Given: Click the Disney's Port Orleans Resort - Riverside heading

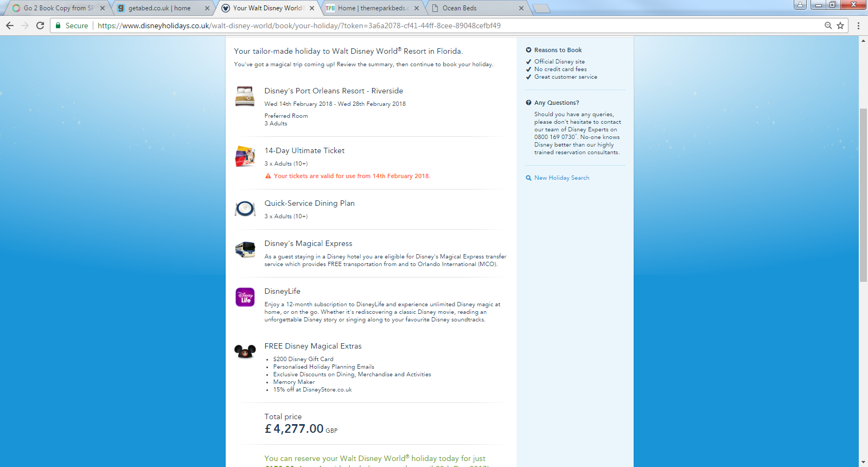Looking at the screenshot, I should point(334,91).
